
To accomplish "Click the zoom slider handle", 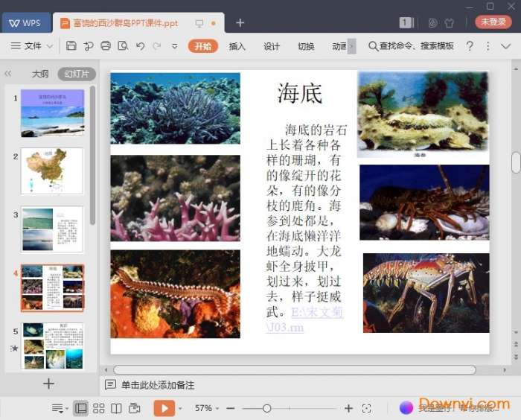I will pos(266,408).
